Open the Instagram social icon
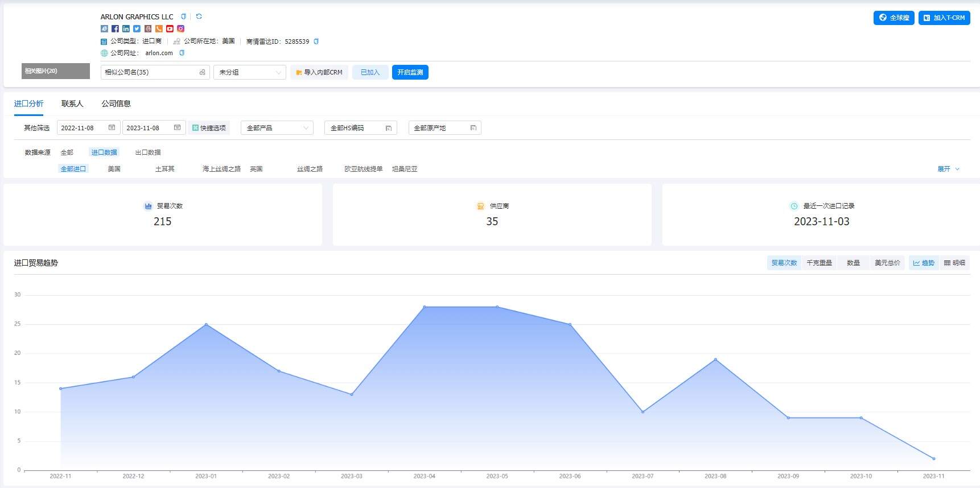Screen dimensions: 980x488 (x=180, y=28)
